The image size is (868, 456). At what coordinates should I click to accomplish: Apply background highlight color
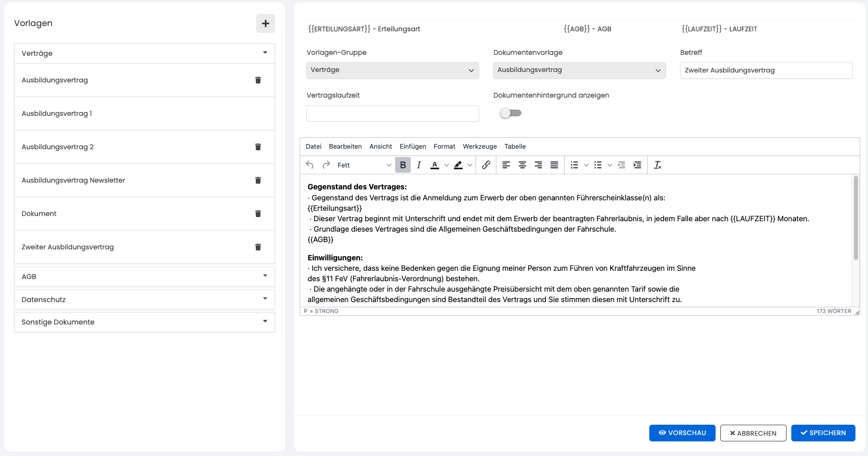458,165
